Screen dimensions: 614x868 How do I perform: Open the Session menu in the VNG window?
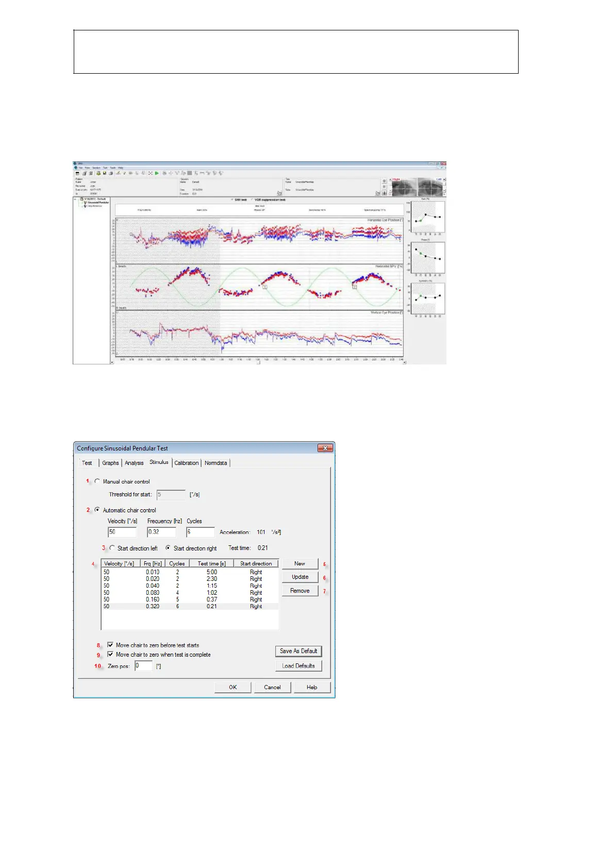click(96, 168)
